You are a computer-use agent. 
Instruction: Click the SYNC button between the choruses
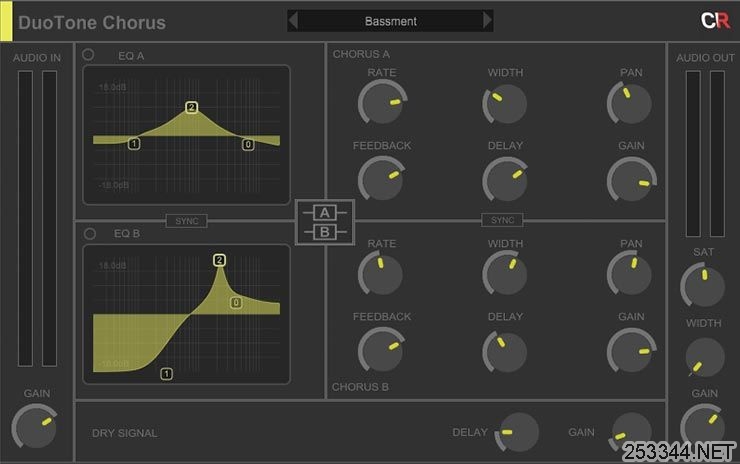tap(502, 220)
